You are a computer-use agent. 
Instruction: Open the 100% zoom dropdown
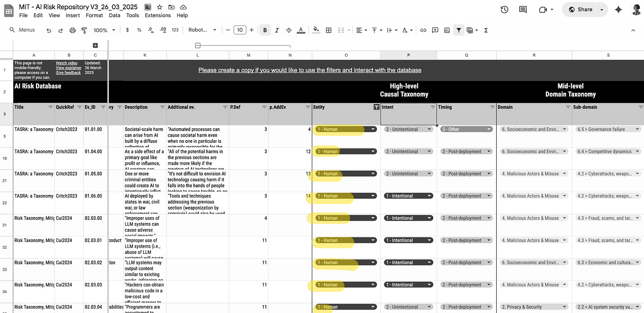point(104,30)
